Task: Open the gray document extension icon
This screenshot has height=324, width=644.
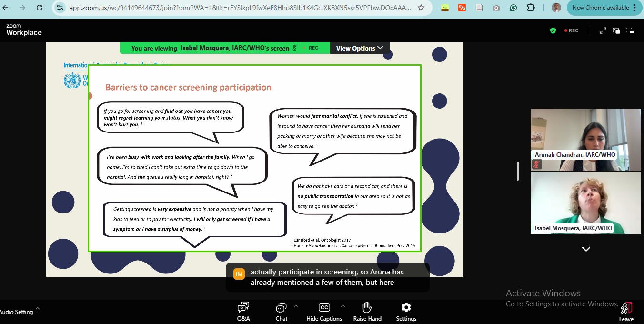Action: click(479, 8)
